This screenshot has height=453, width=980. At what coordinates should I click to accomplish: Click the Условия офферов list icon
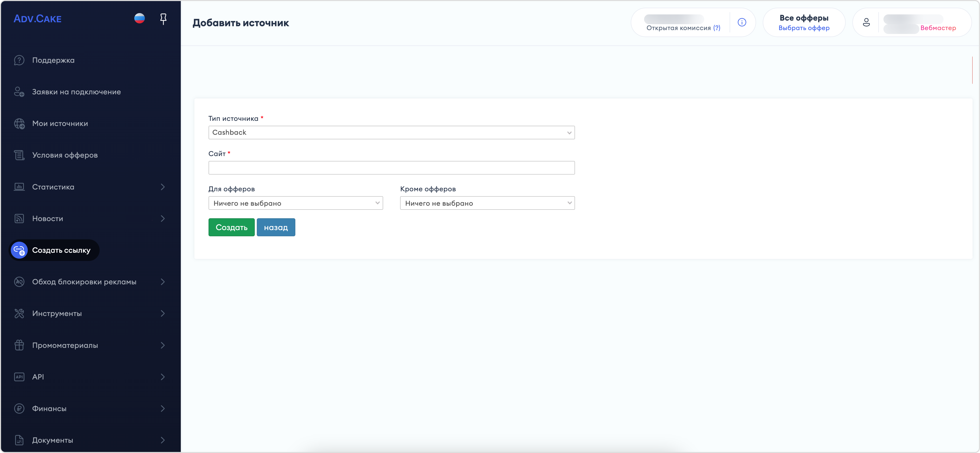[19, 155]
